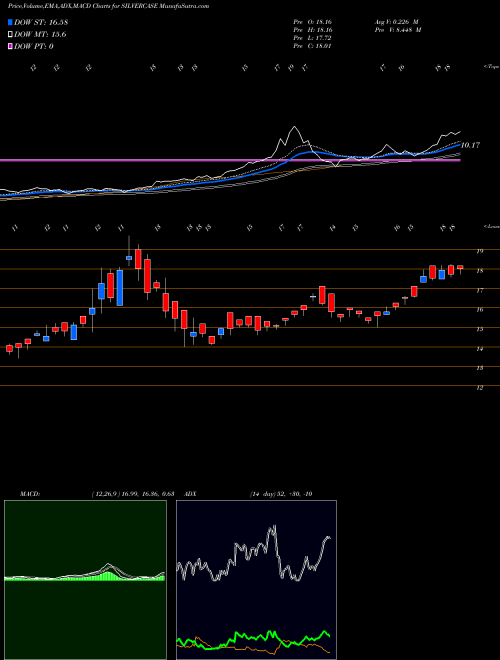Click the 'Pre O: 18.16' value
The height and width of the screenshot is (660, 500).
coord(313,21)
